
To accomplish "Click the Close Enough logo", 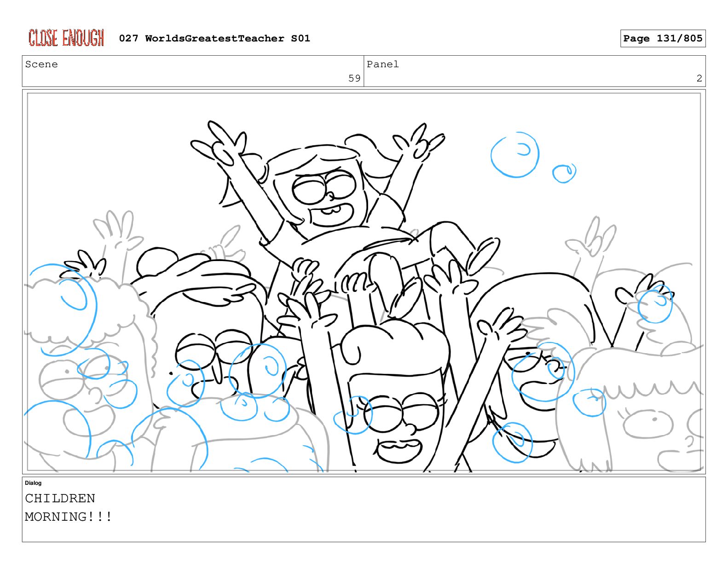I will pos(66,38).
